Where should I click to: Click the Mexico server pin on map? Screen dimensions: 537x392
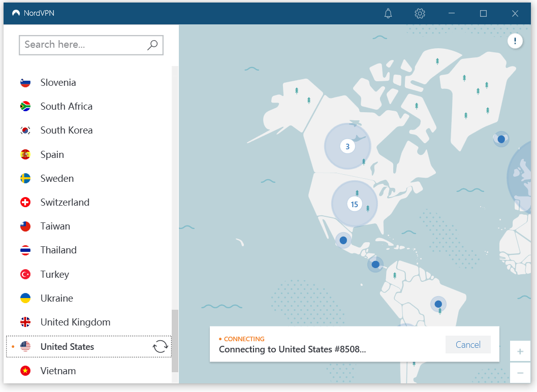(x=343, y=240)
